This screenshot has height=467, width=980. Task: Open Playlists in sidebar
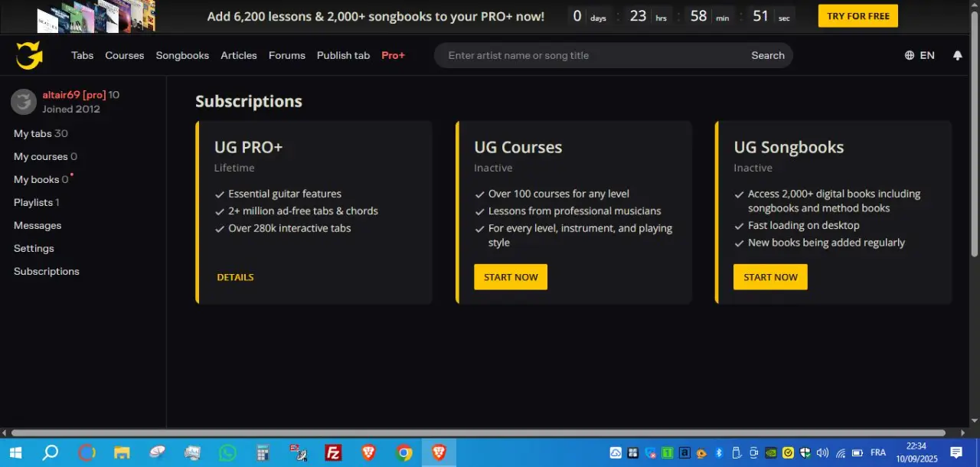37,202
